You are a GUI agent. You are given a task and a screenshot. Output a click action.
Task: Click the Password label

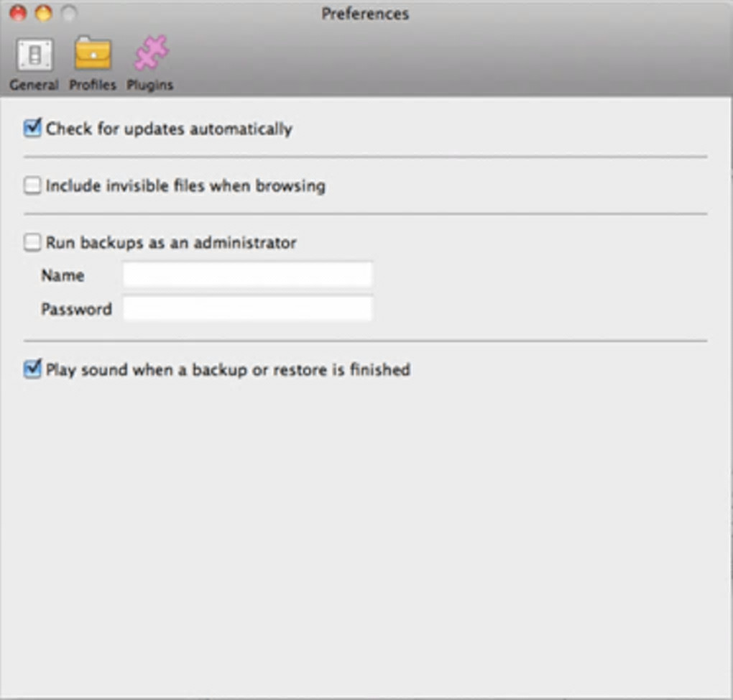coord(77,309)
